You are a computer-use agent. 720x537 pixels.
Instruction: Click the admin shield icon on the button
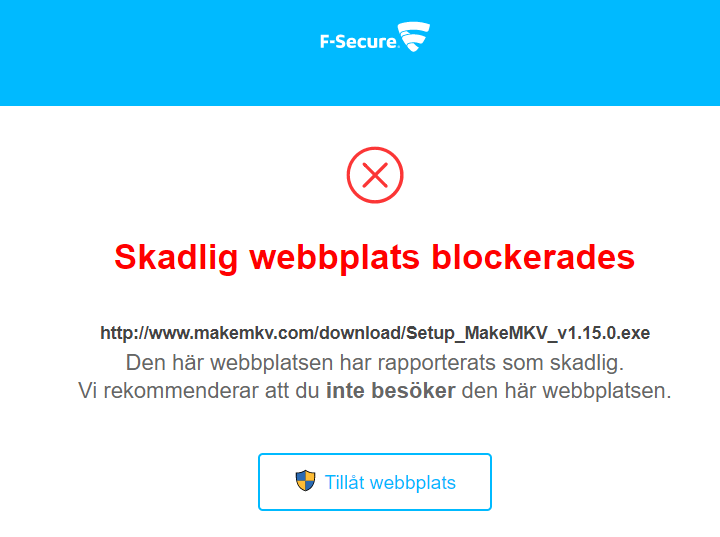305,481
